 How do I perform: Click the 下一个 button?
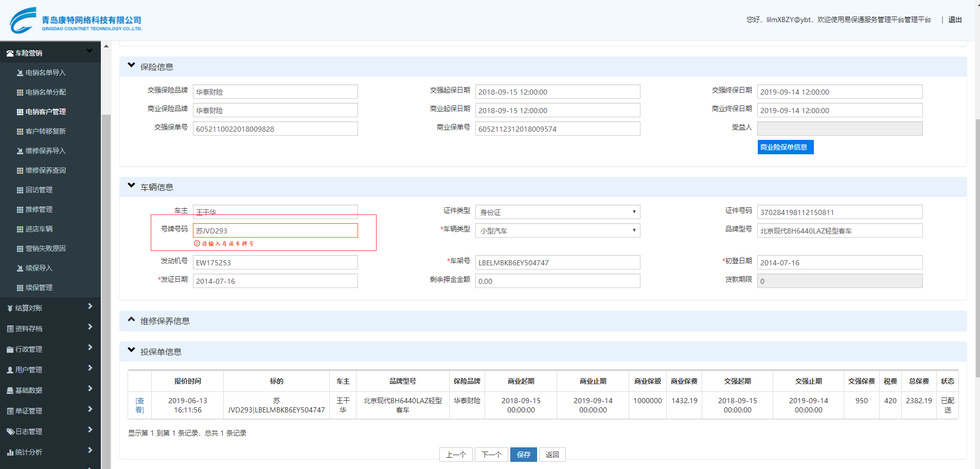pos(491,455)
